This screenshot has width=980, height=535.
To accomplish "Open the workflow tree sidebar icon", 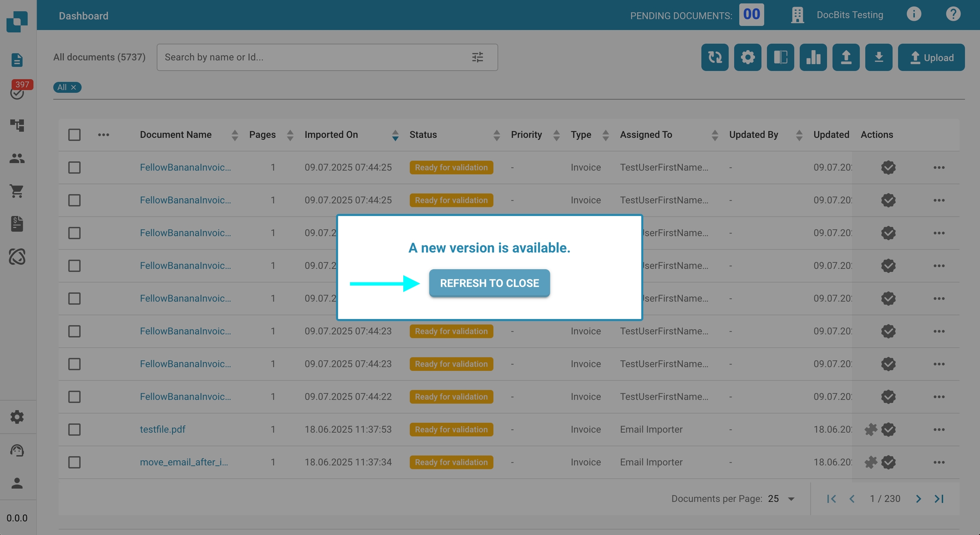I will (17, 125).
